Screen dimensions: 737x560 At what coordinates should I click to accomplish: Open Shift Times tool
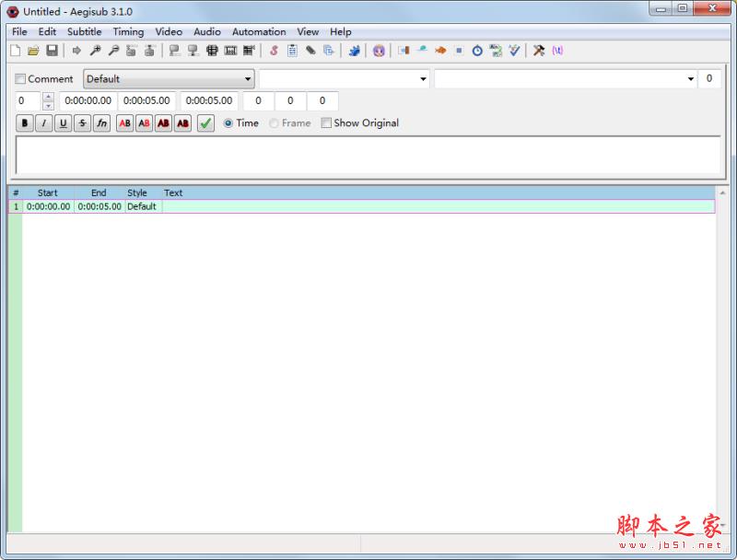point(404,51)
